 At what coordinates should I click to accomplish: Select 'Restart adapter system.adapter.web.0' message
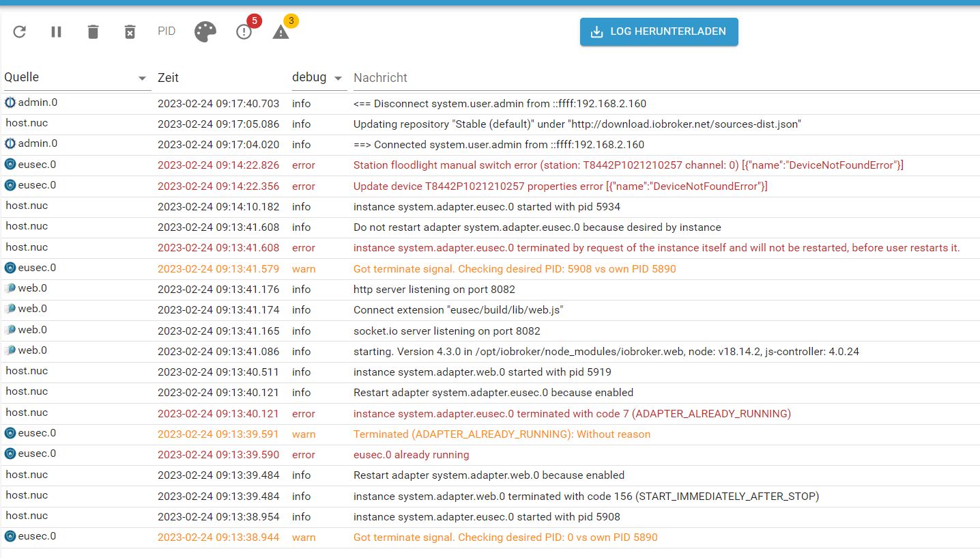(489, 475)
